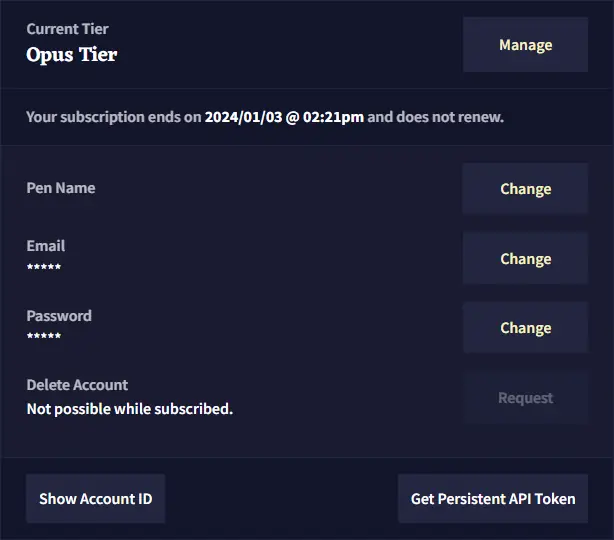Click "Your subscription ends on" text
Screen dimensions: 614x540
113,117
